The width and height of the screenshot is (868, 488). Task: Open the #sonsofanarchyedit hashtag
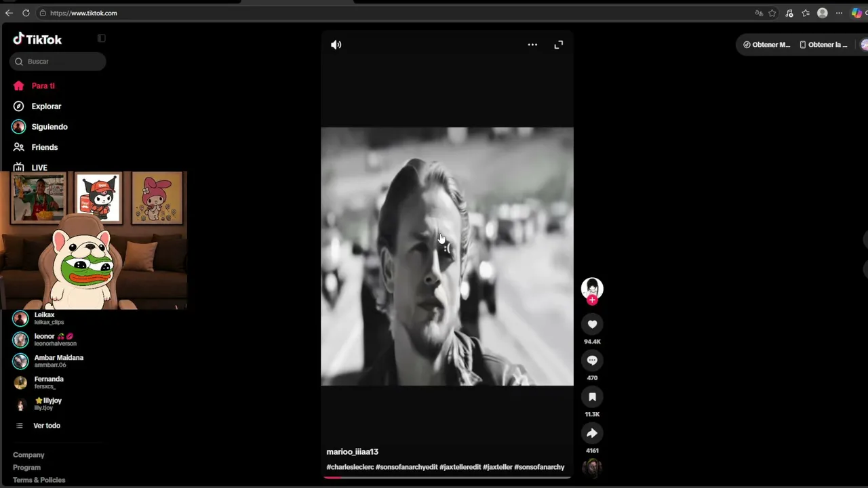point(407,467)
